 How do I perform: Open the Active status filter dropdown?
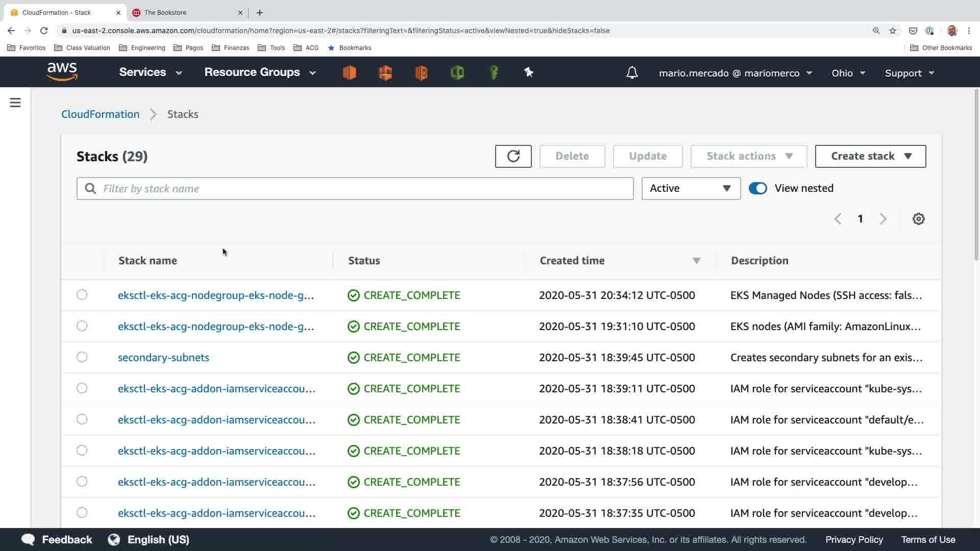[x=691, y=188]
